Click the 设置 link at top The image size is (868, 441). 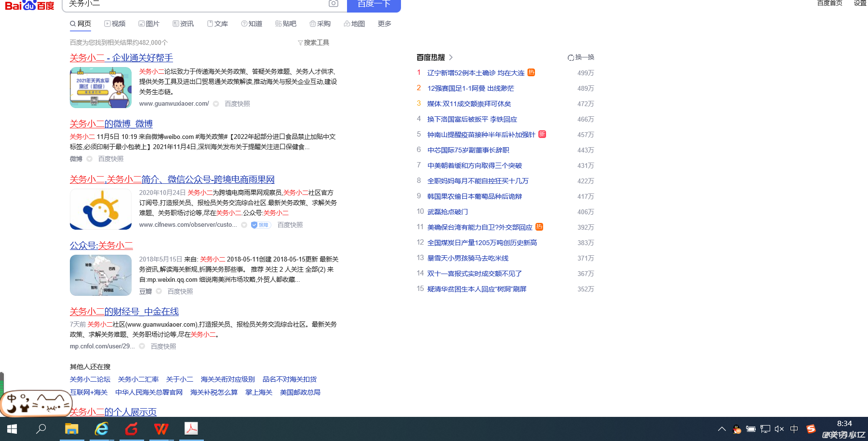click(x=860, y=3)
